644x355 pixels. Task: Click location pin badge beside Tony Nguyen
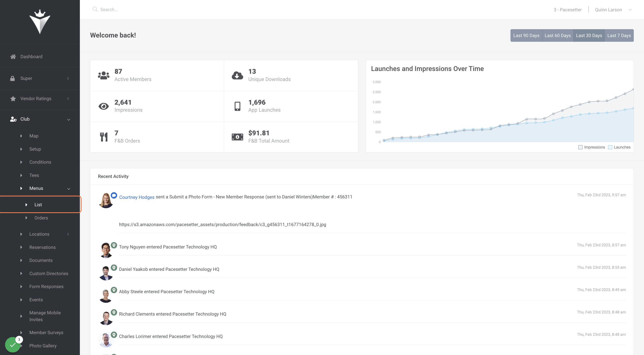point(114,245)
